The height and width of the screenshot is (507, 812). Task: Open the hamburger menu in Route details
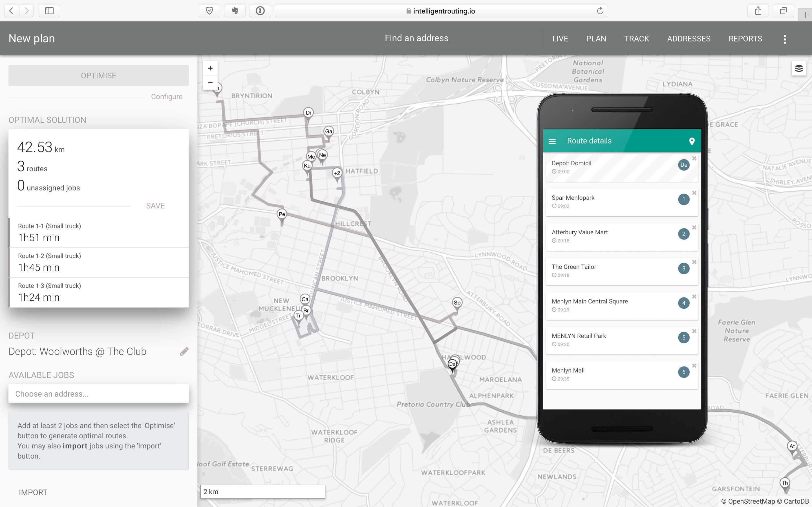pos(552,141)
